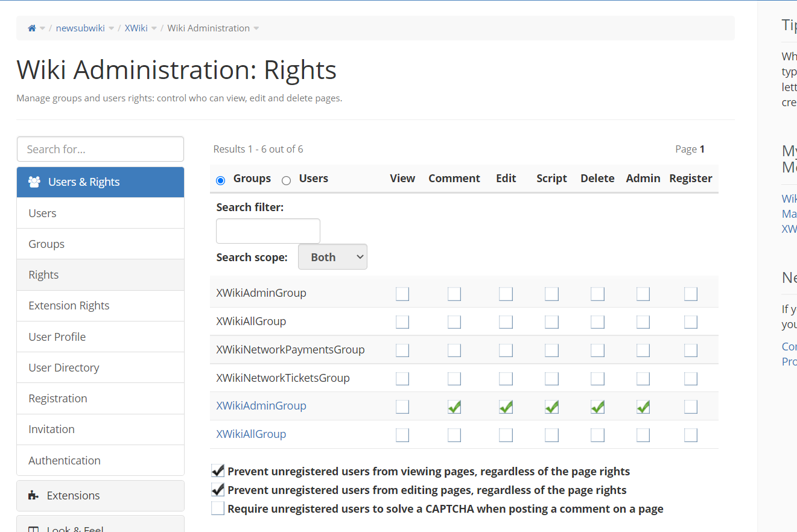Open Authentication in the sidebar
797x532 pixels.
coord(100,460)
